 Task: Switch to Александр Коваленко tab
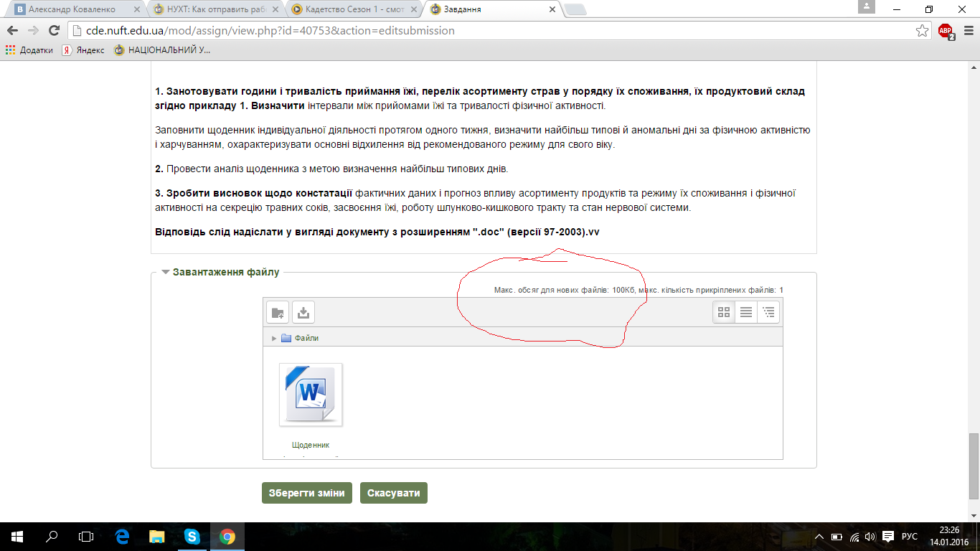[x=72, y=10]
